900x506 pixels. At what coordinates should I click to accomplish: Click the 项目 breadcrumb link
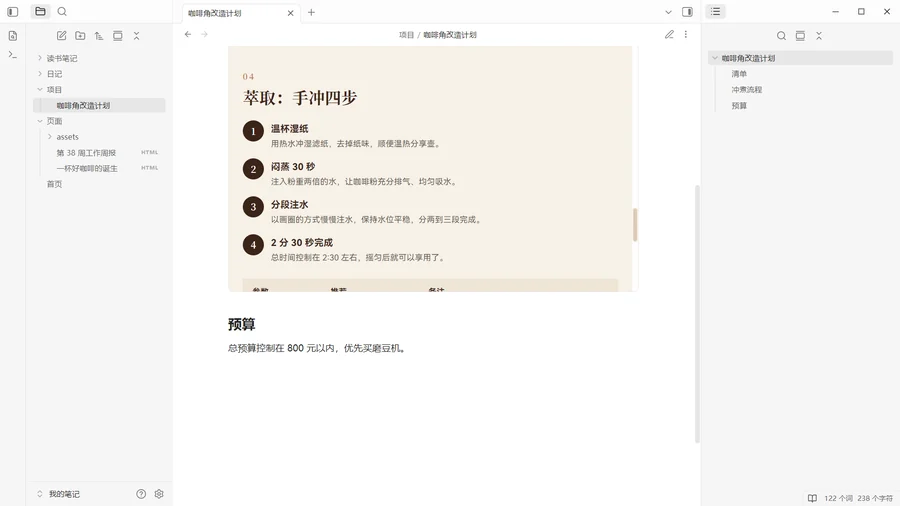pos(406,35)
